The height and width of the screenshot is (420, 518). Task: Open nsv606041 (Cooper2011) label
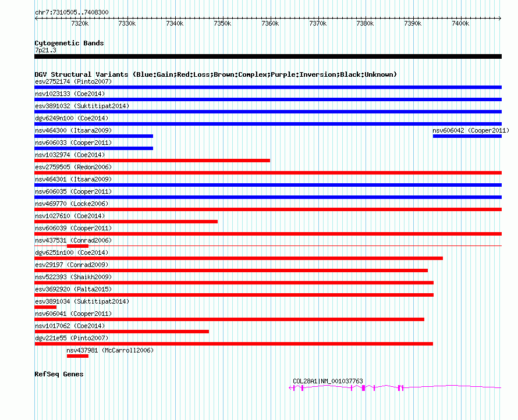click(x=73, y=314)
